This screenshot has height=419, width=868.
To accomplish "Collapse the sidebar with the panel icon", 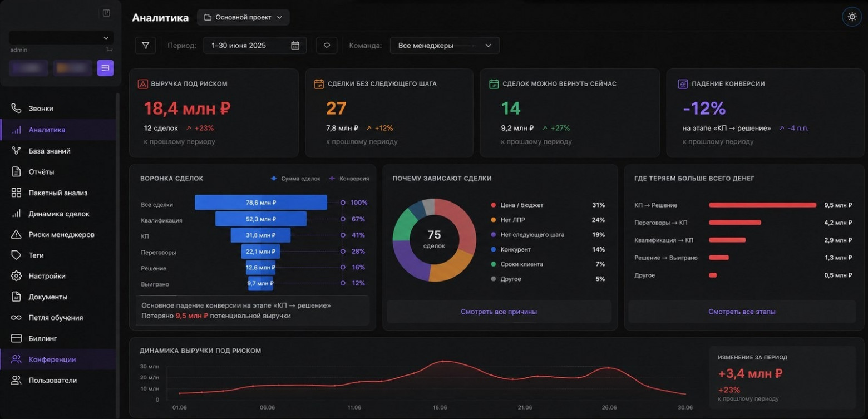I will tap(106, 13).
